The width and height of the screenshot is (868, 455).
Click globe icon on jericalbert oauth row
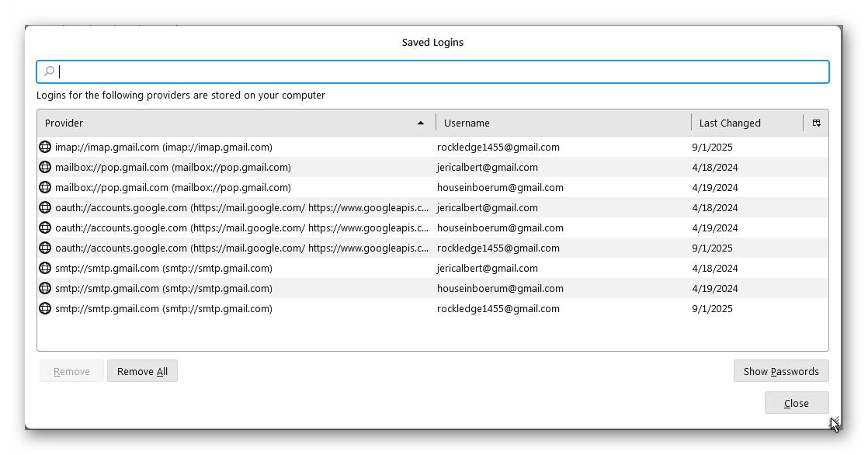click(x=45, y=207)
